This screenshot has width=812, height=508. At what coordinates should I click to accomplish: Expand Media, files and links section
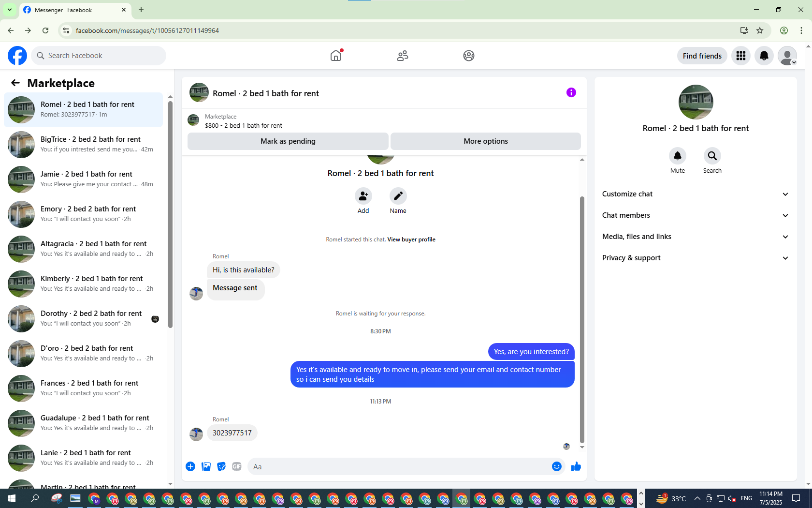click(x=696, y=237)
